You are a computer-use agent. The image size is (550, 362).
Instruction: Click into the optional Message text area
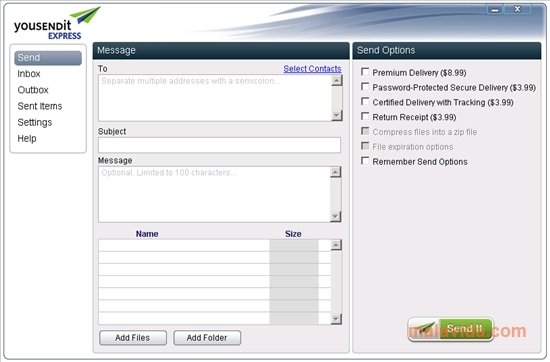point(214,194)
